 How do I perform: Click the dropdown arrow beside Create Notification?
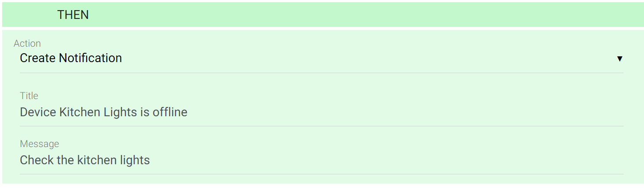pos(619,59)
